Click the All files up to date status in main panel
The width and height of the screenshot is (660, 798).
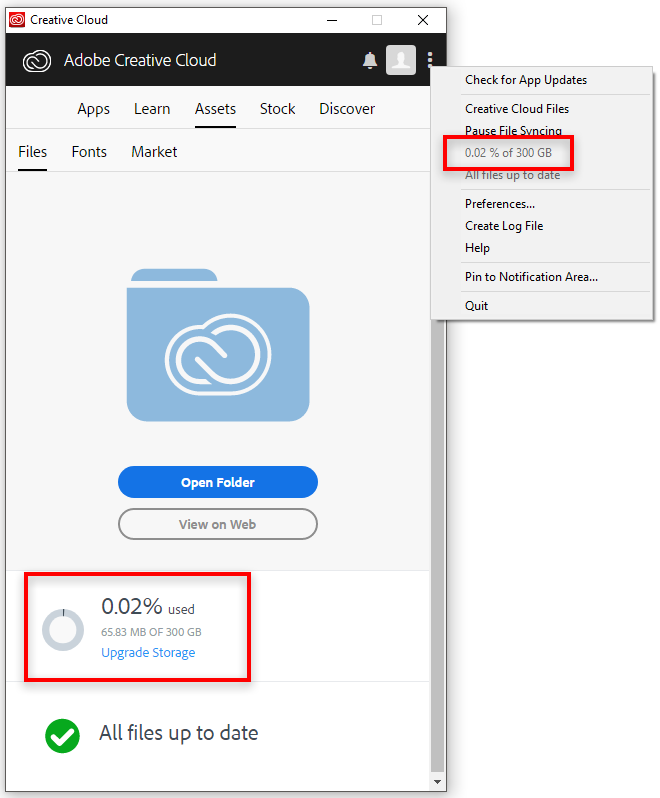[x=179, y=733]
